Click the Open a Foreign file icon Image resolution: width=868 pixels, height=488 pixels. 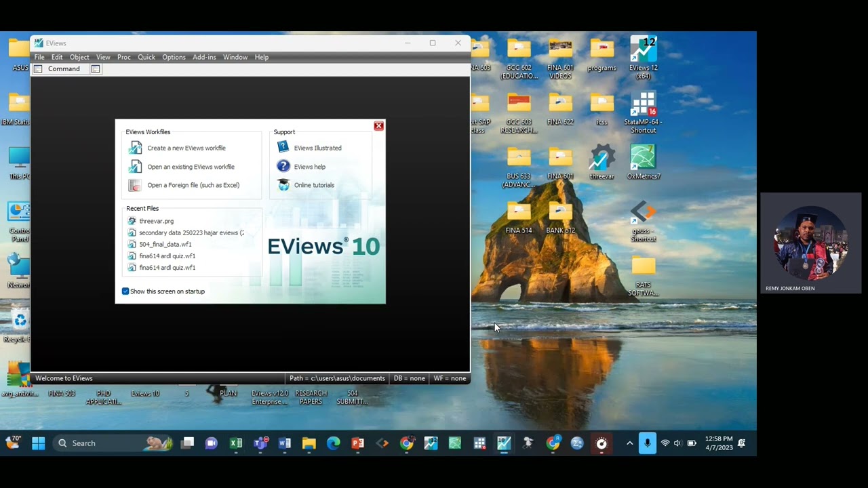click(x=136, y=185)
